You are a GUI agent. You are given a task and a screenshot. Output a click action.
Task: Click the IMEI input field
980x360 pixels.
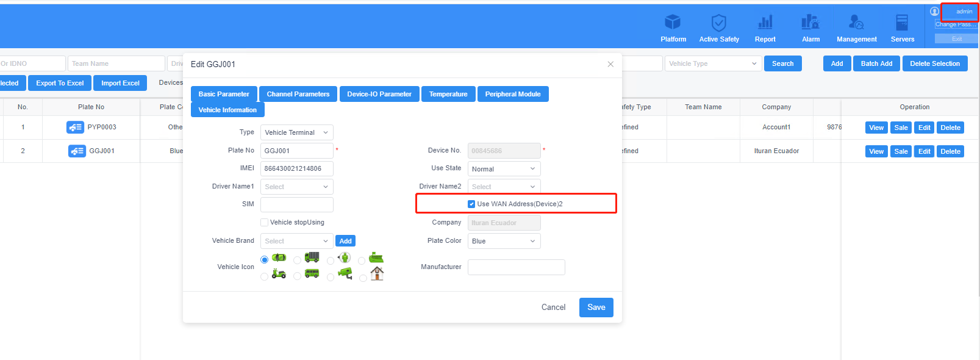tap(297, 168)
